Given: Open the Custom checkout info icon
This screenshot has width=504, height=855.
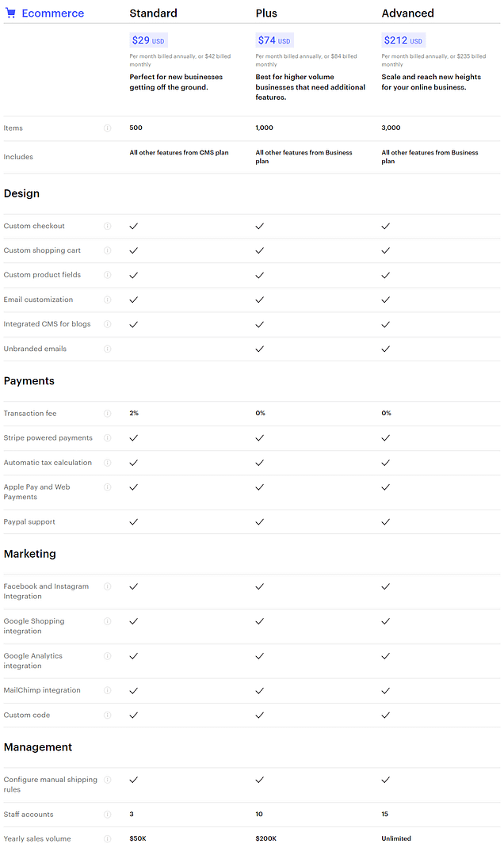Looking at the screenshot, I should [x=108, y=226].
